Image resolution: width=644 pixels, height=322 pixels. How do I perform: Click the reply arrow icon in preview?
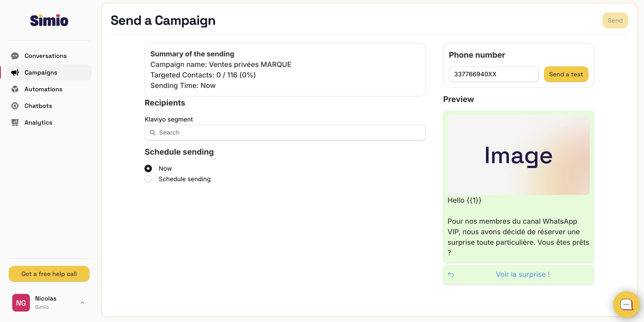[451, 275]
